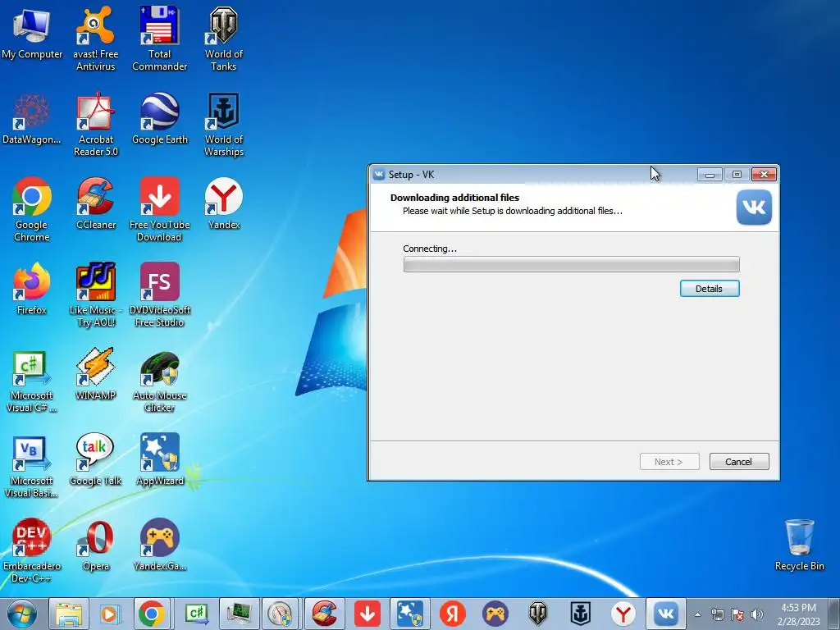Select the CCleaner desktop icon
This screenshot has height=630, width=840.
coord(95,203)
